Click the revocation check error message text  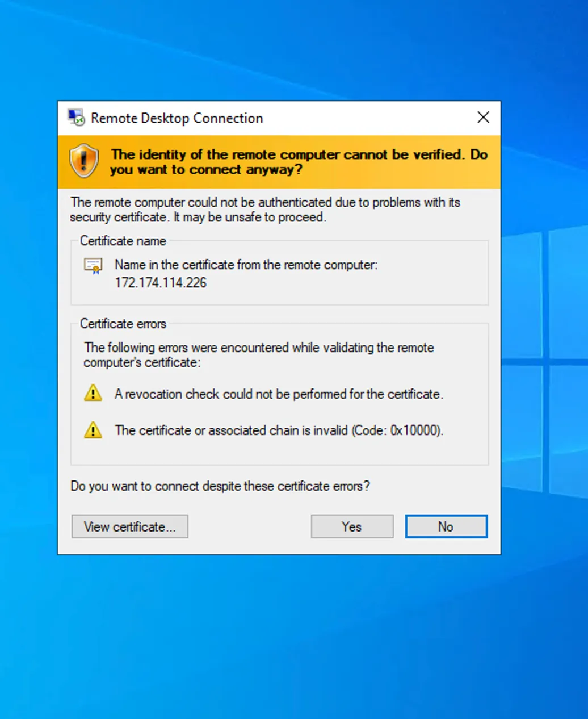(279, 394)
